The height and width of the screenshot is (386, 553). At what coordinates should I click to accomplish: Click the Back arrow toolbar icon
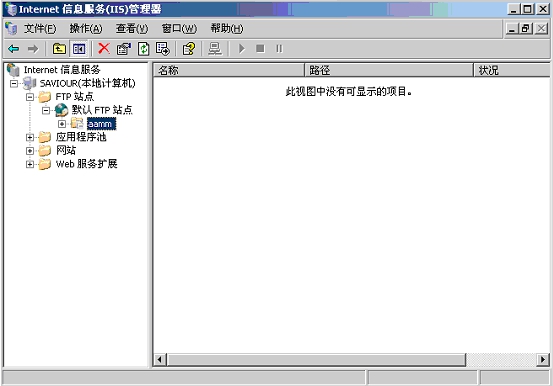pyautogui.click(x=13, y=49)
